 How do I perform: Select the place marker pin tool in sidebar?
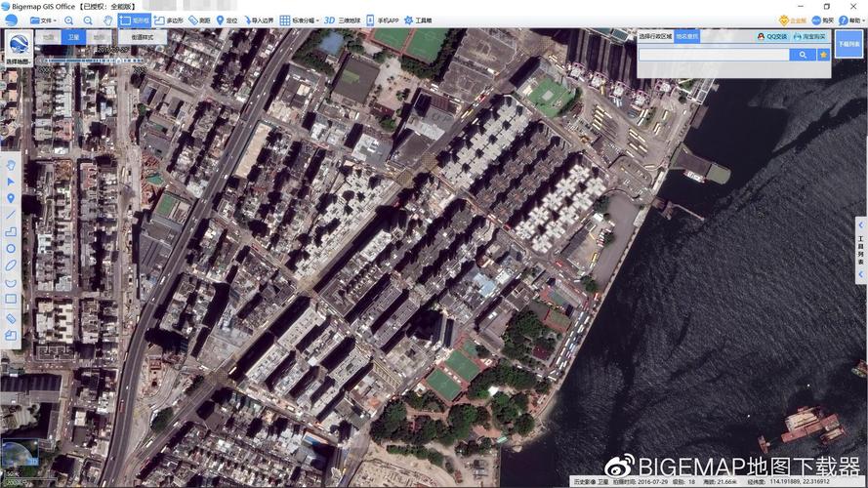(11, 198)
